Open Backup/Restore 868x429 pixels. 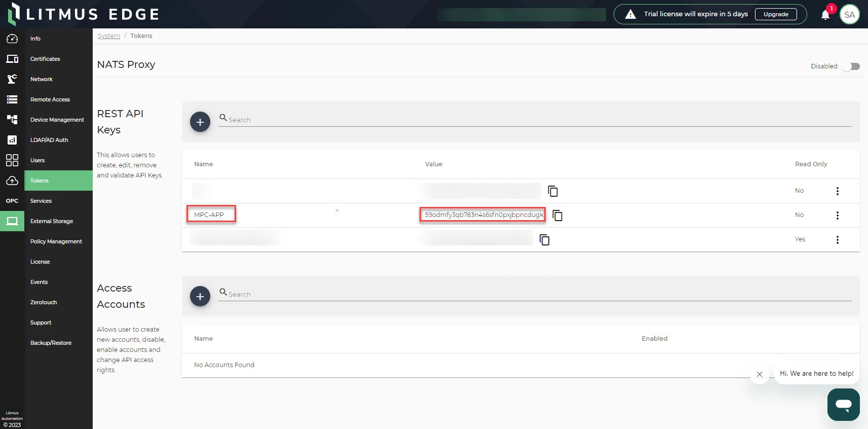(x=58, y=343)
